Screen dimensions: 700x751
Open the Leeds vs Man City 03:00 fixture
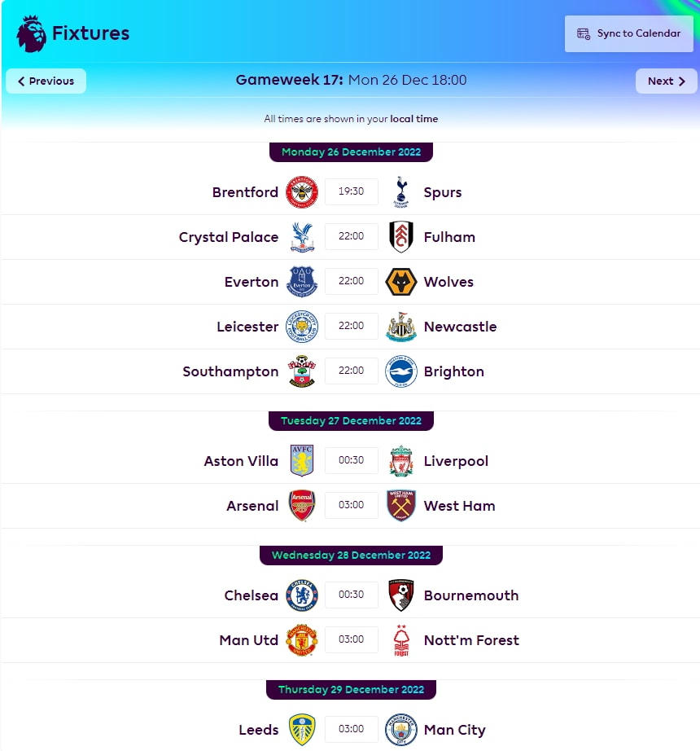(352, 730)
